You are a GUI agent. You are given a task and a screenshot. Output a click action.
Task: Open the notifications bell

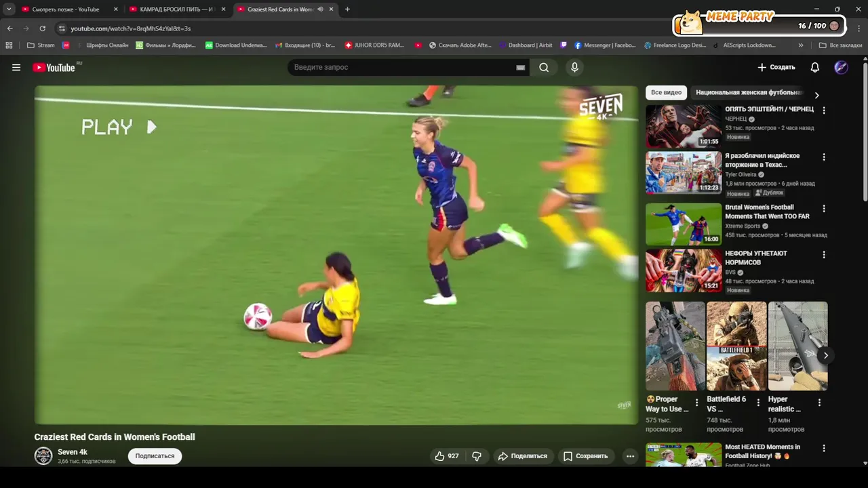815,67
